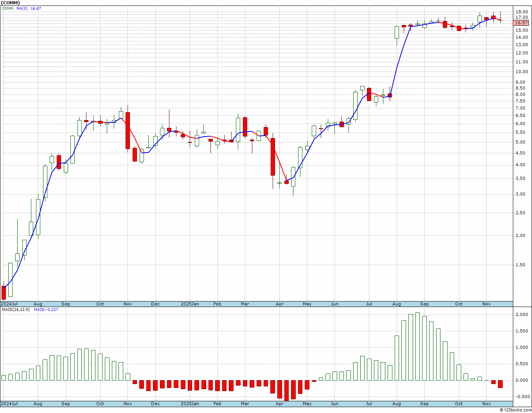Viewport: 532px width, 413px height.
Task: Click Apr on the MACD panel time axis
Action: [280, 404]
